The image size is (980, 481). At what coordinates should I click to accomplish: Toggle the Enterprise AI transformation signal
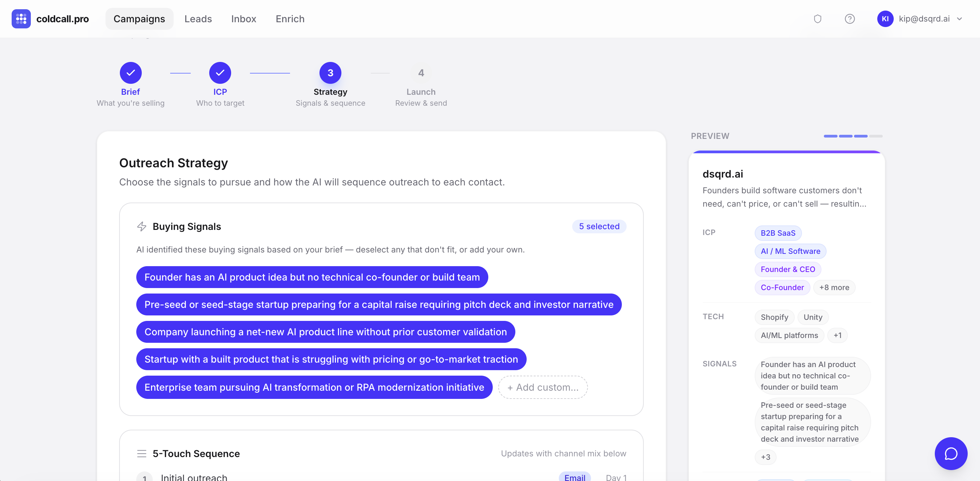point(314,387)
